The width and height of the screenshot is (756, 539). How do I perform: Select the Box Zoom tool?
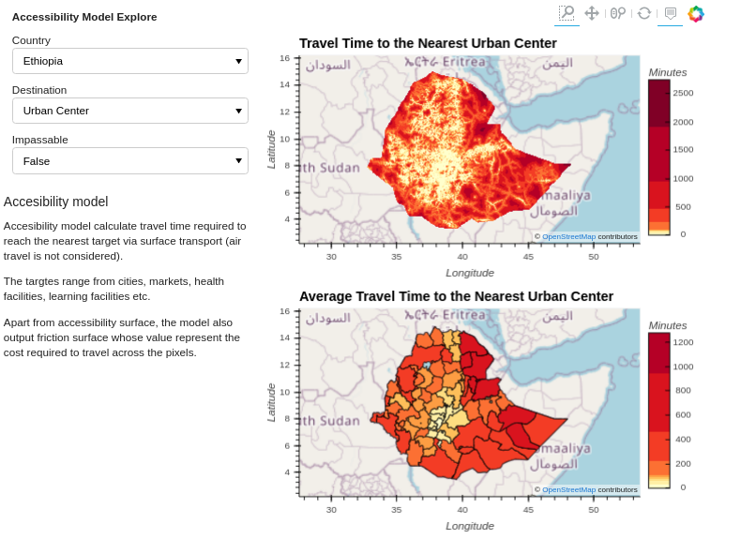[567, 13]
